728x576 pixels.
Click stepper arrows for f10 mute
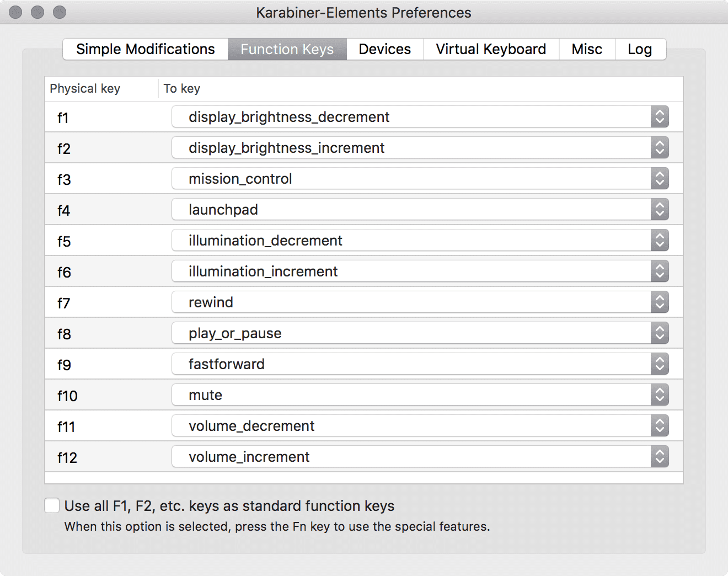point(660,395)
